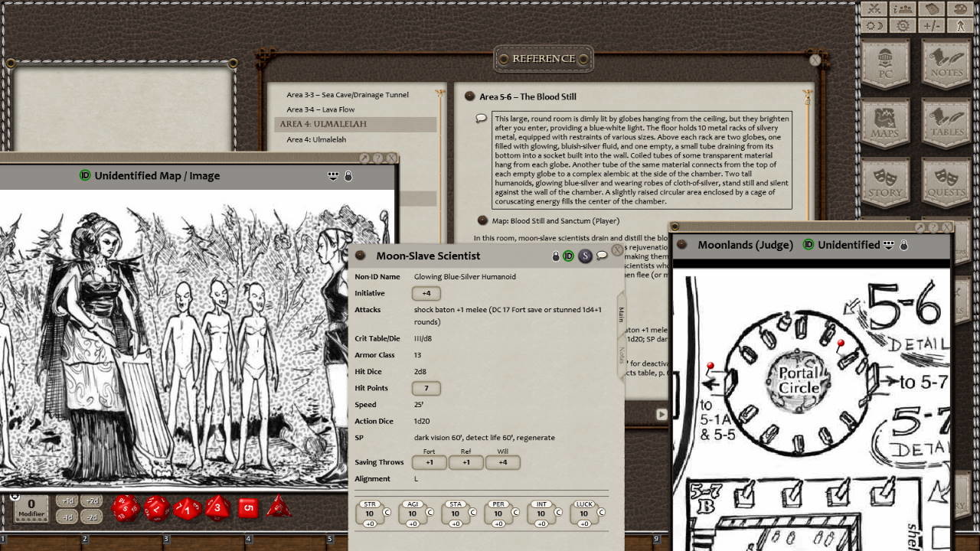
Task: Select Area 3-4 – Lava Flow entry
Action: tap(320, 109)
